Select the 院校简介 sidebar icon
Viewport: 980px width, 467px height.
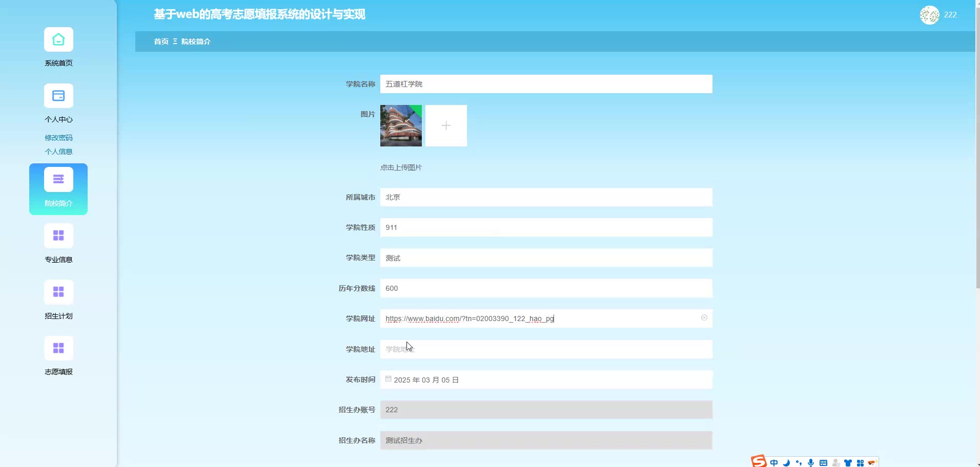click(x=58, y=180)
